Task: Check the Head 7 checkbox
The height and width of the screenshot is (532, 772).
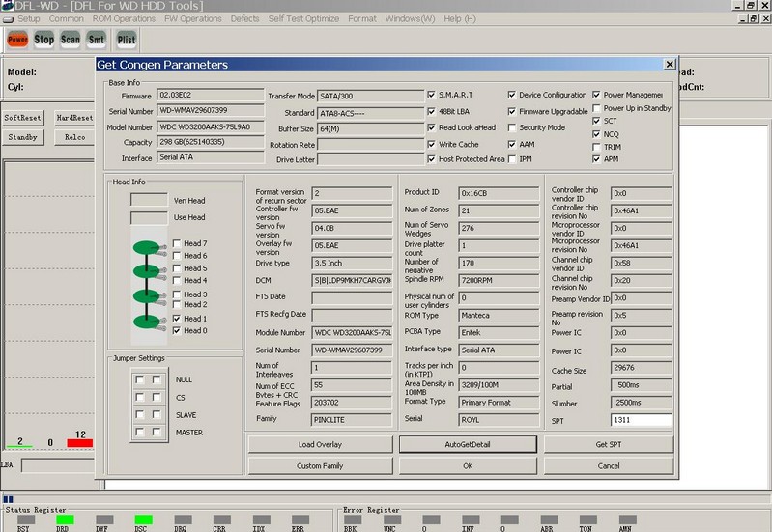Action: (177, 243)
